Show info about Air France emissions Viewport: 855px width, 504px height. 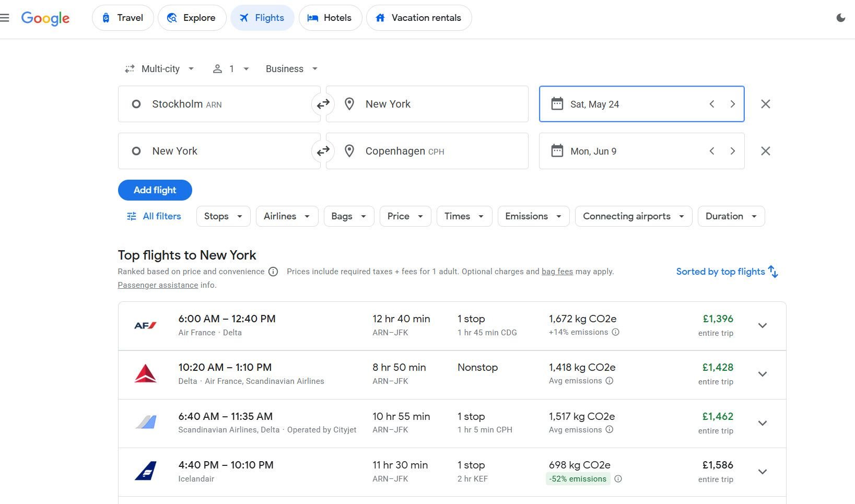pyautogui.click(x=615, y=332)
